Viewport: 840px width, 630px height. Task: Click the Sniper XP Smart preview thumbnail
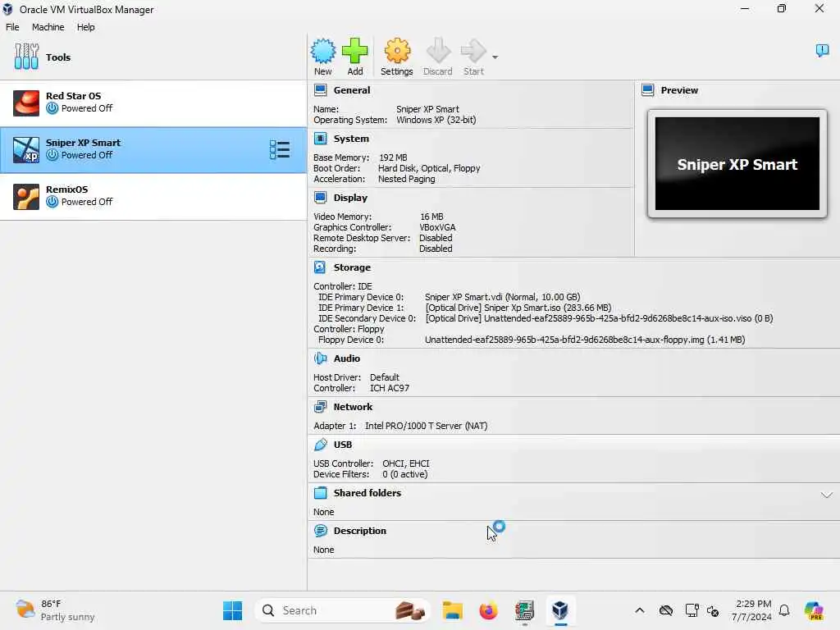tap(737, 163)
